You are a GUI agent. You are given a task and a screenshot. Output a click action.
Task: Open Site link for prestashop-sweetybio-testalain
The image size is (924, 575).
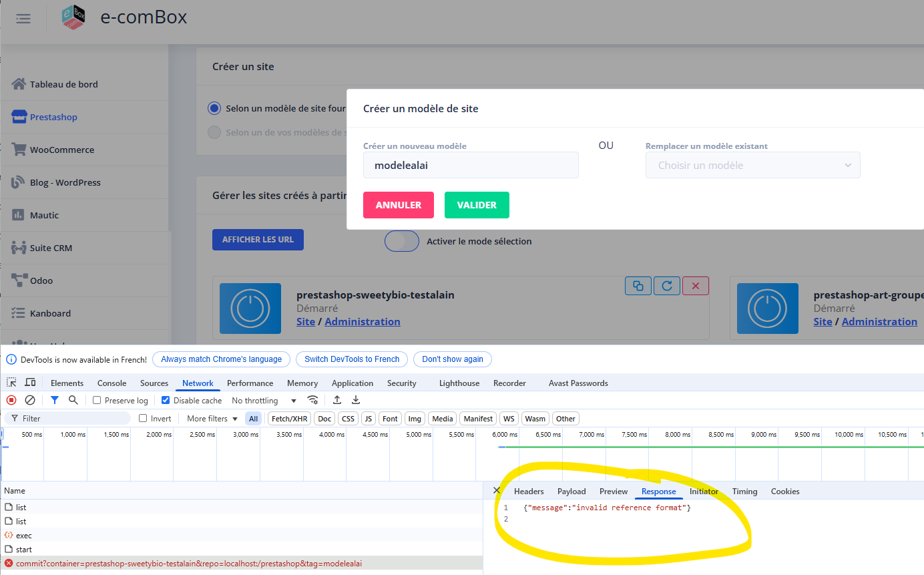306,321
